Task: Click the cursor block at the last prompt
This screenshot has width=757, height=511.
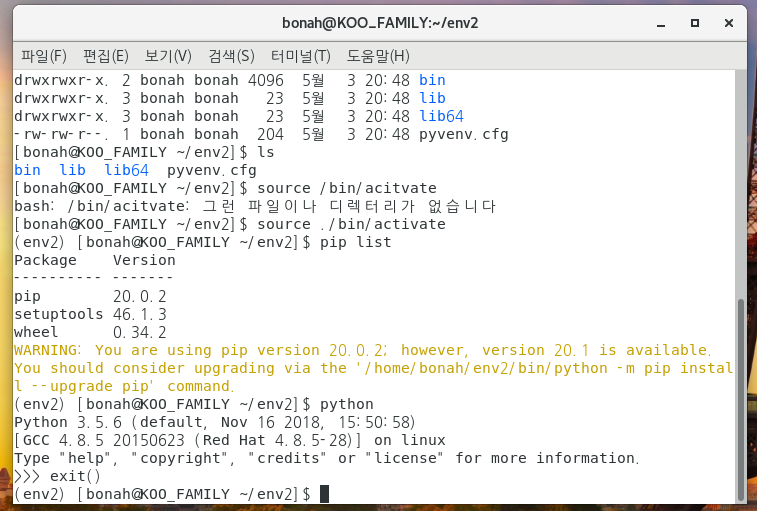Action: click(x=324, y=494)
